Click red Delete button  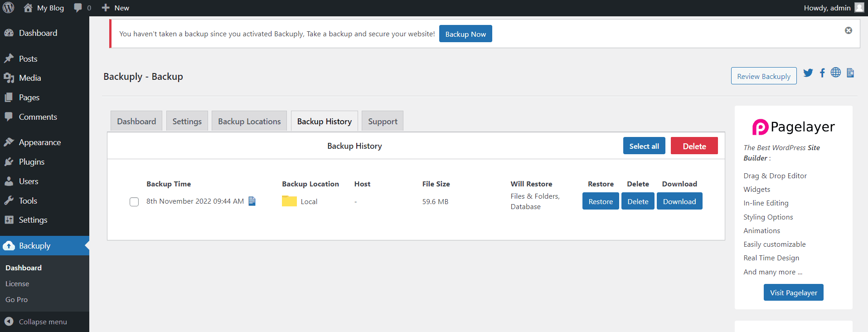(x=694, y=146)
